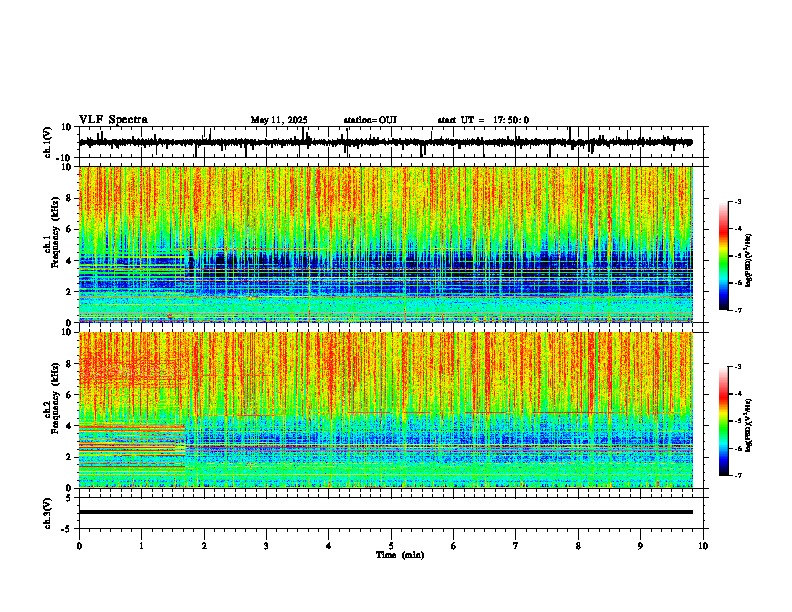Click the time axis tick label "1"
This screenshot has width=792, height=612.
tap(141, 546)
